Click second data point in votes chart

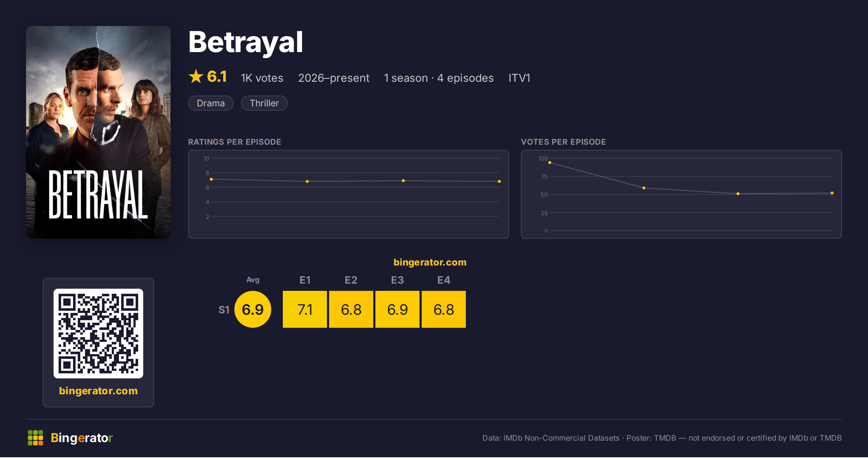pos(644,188)
